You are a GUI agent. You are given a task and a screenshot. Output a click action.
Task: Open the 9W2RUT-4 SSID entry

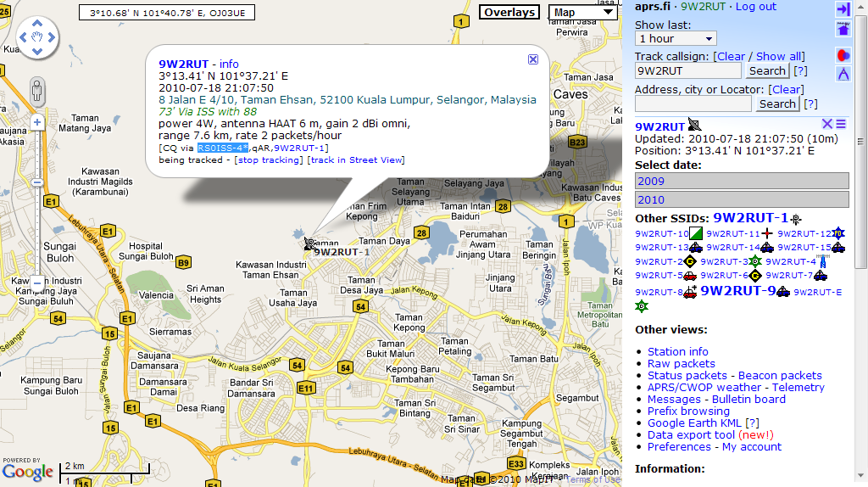[x=791, y=261]
